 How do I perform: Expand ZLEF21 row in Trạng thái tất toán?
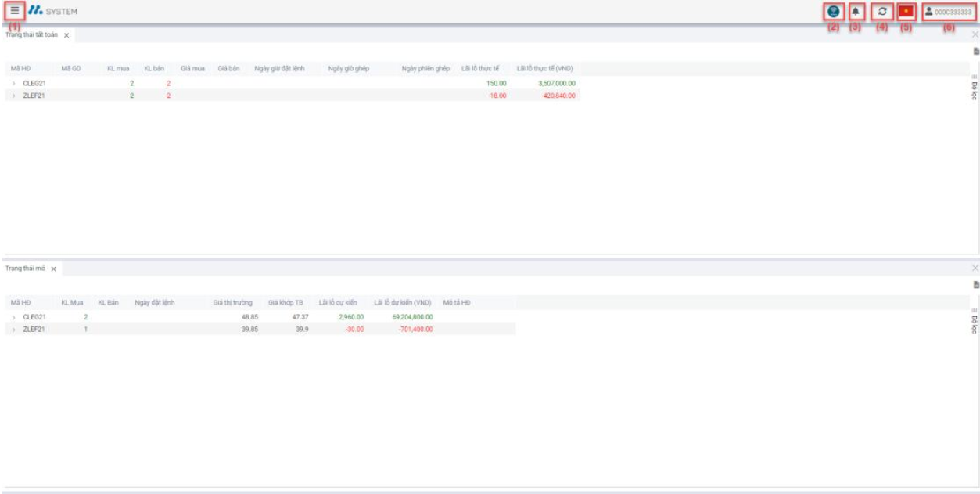pyautogui.click(x=14, y=96)
